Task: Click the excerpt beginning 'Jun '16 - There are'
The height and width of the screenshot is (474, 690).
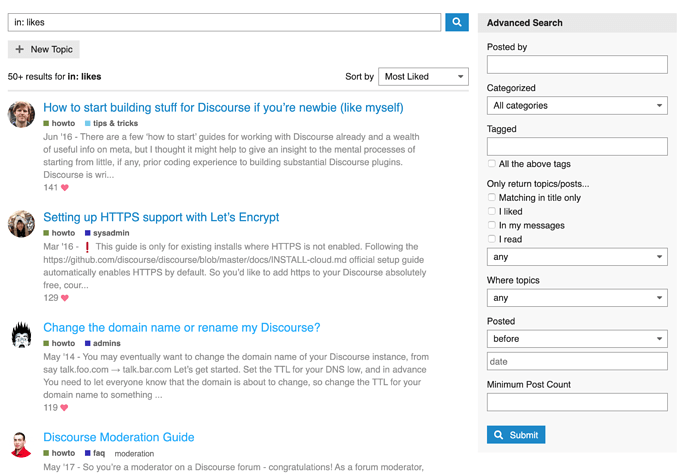Action: point(231,156)
